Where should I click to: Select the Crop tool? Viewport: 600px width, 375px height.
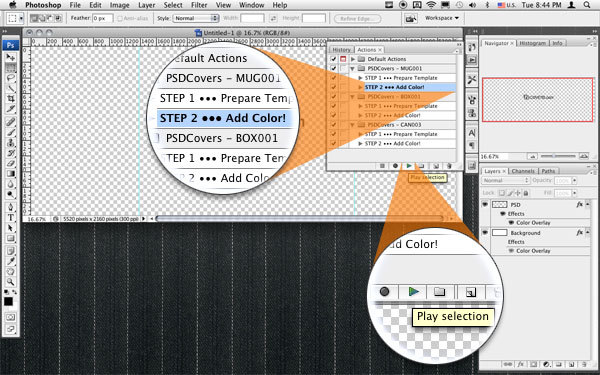(x=10, y=99)
